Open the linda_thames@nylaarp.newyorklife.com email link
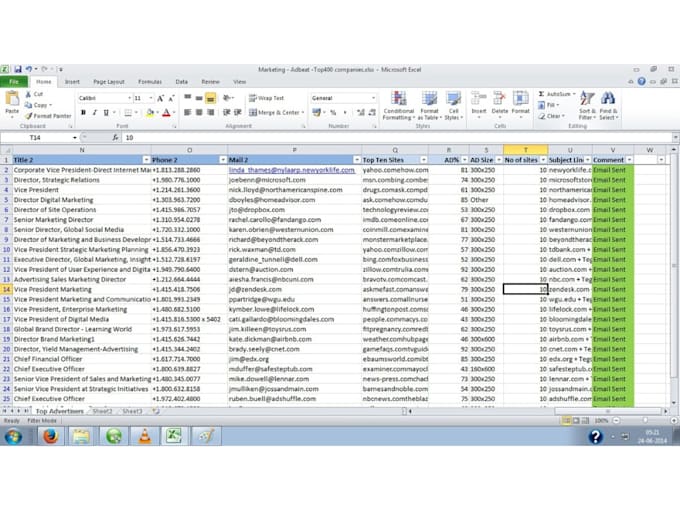 click(x=291, y=170)
